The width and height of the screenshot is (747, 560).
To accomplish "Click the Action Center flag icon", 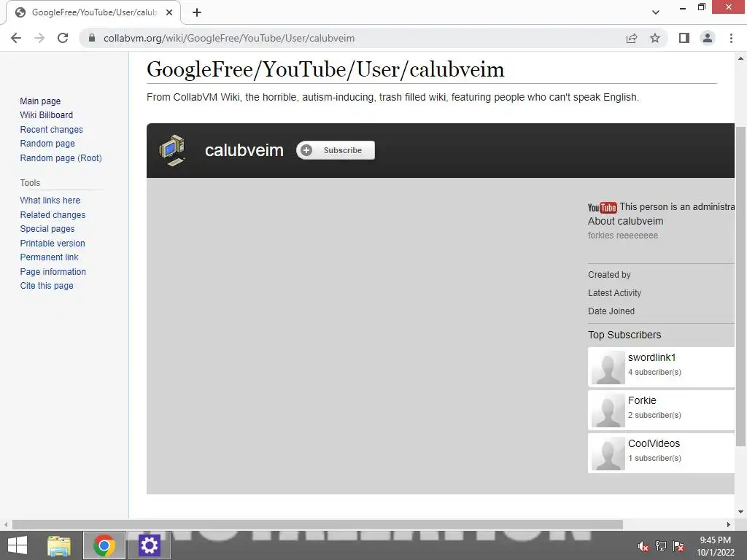I will pyautogui.click(x=678, y=546).
